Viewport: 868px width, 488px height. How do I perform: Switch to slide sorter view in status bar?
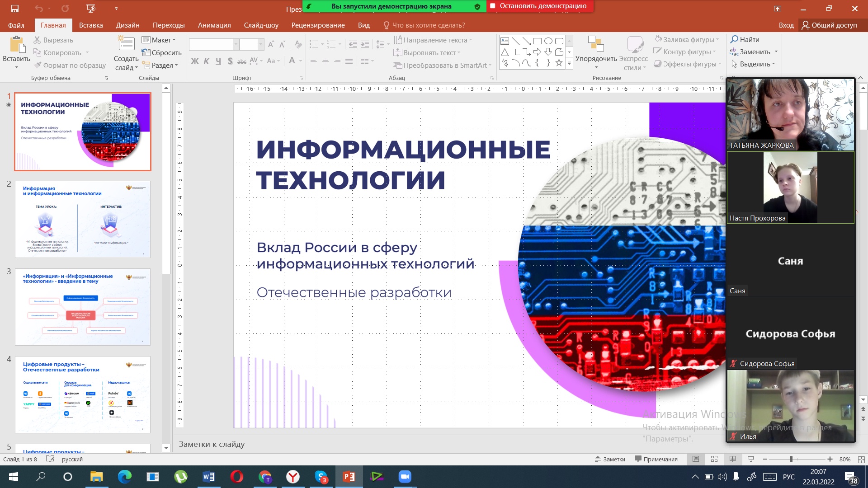tap(714, 459)
